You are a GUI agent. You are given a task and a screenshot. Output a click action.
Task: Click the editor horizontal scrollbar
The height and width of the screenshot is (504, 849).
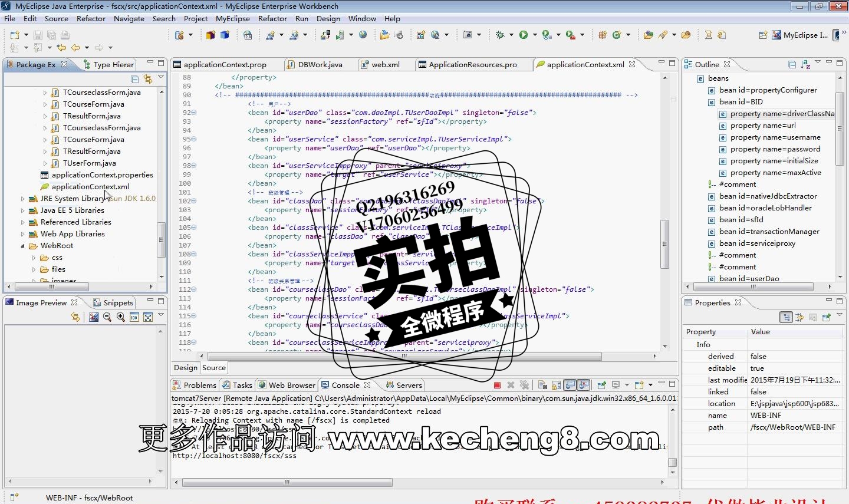pyautogui.click(x=404, y=356)
